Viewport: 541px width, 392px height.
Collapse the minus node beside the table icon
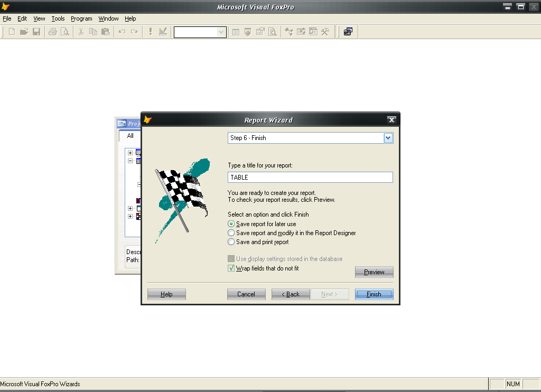pos(130,161)
